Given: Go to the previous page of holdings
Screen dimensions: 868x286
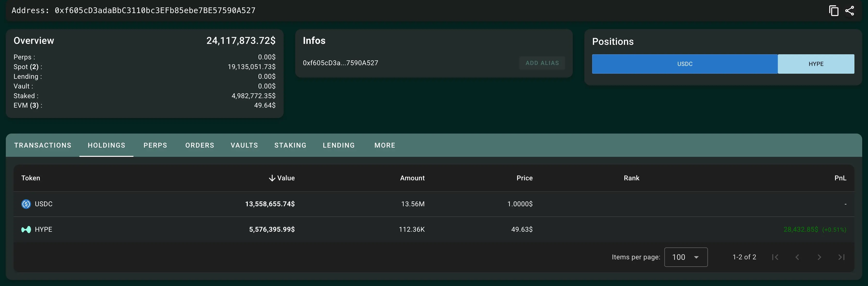Looking at the screenshot, I should [797, 257].
